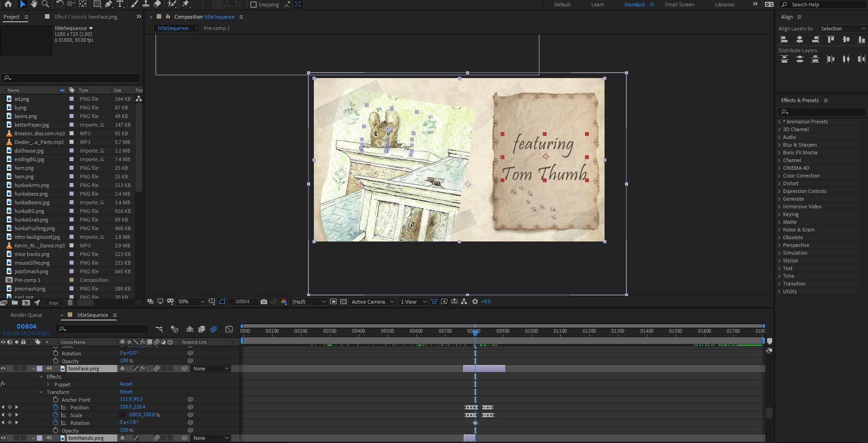This screenshot has height=443, width=868.
Task: Toggle the Position stopwatch for tomFace.png
Action: click(x=55, y=407)
